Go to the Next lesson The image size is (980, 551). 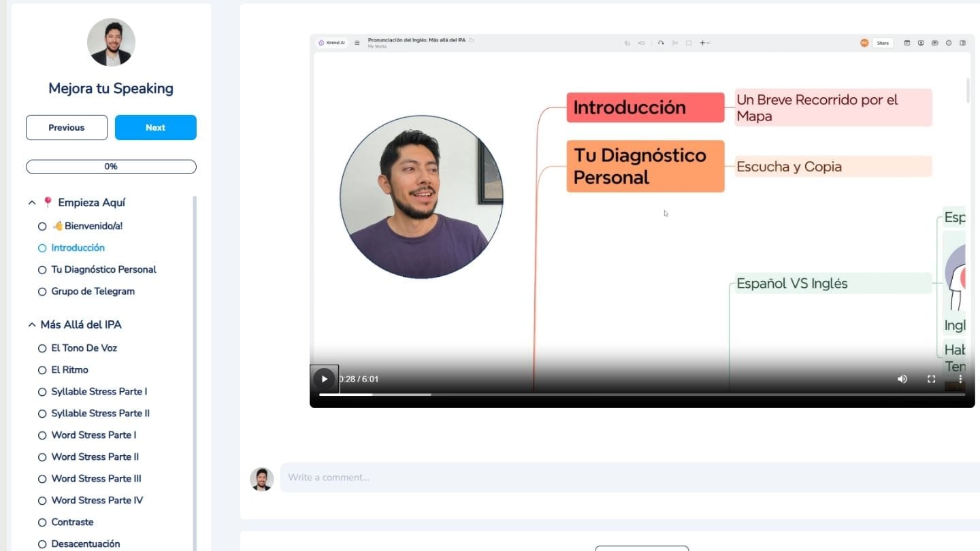point(156,127)
